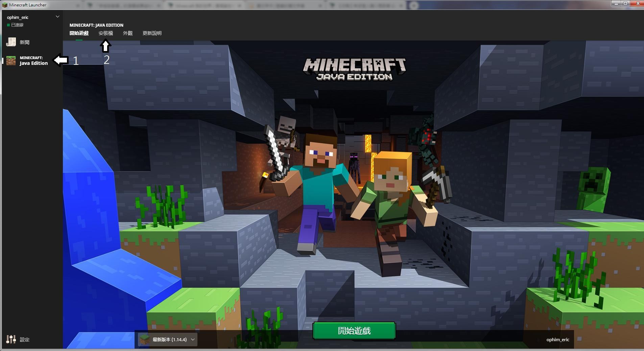Screen dimensions: 644x351
Task: Close the Minecraft Launcher window
Action: [x=638, y=3]
